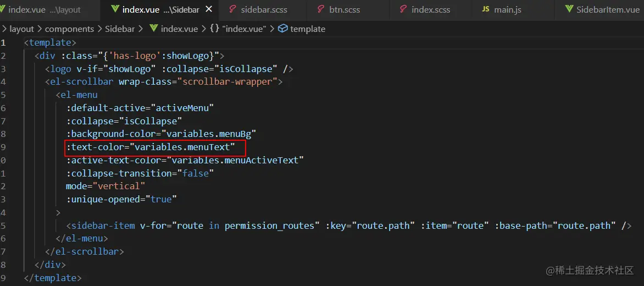Click :item="route" attribute

click(x=454, y=226)
